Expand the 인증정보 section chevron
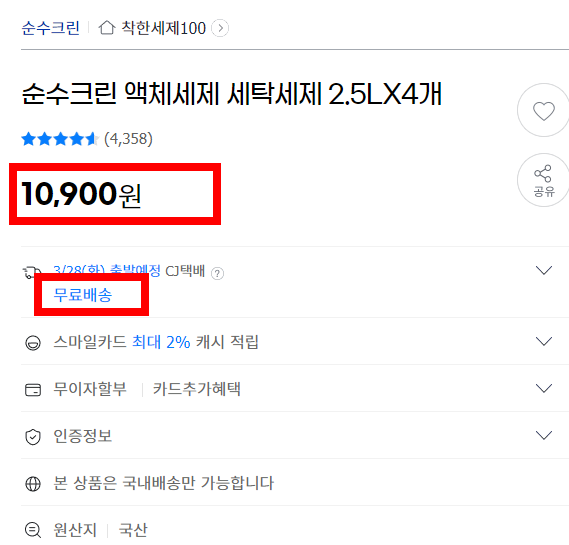The height and width of the screenshot is (545, 569). pos(544,435)
